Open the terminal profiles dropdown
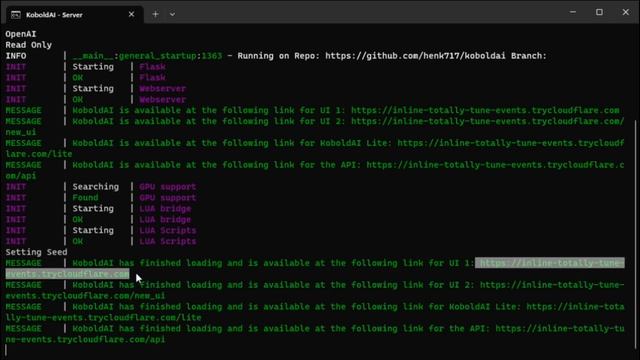 tap(172, 14)
